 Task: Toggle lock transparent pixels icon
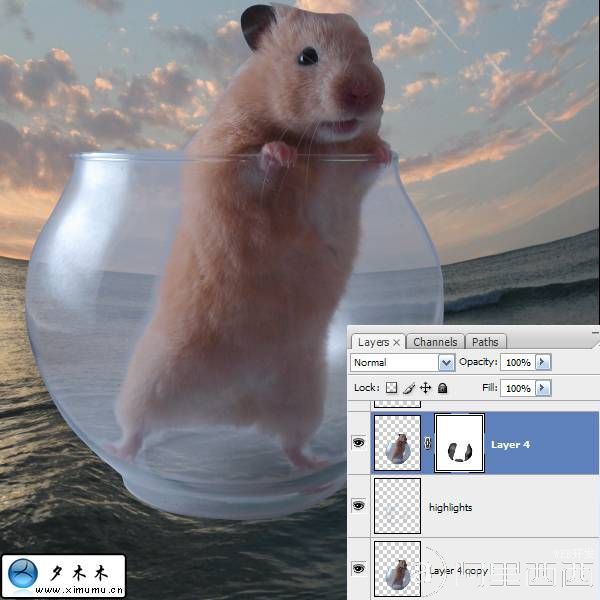click(x=391, y=388)
